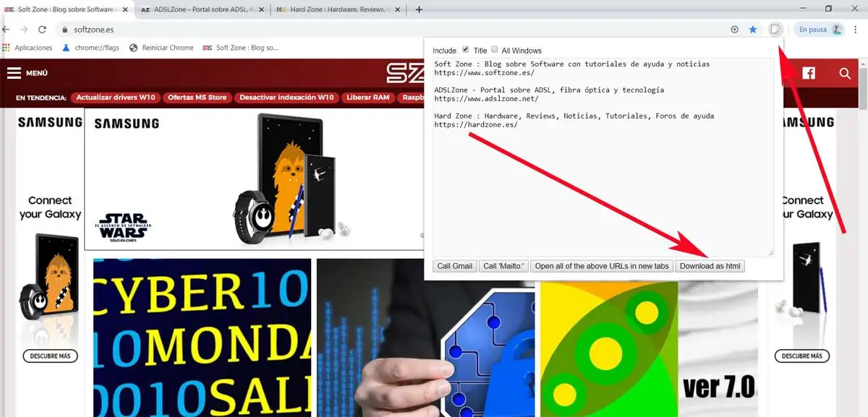868x417 pixels.
Task: Enable the All Windows checkbox
Action: coord(495,50)
